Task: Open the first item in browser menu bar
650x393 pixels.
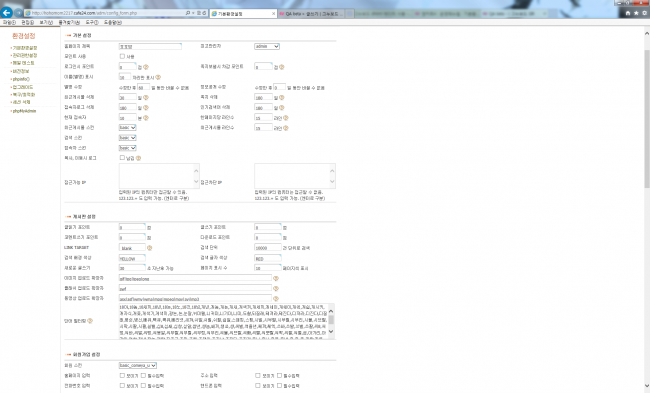Action: (9, 22)
